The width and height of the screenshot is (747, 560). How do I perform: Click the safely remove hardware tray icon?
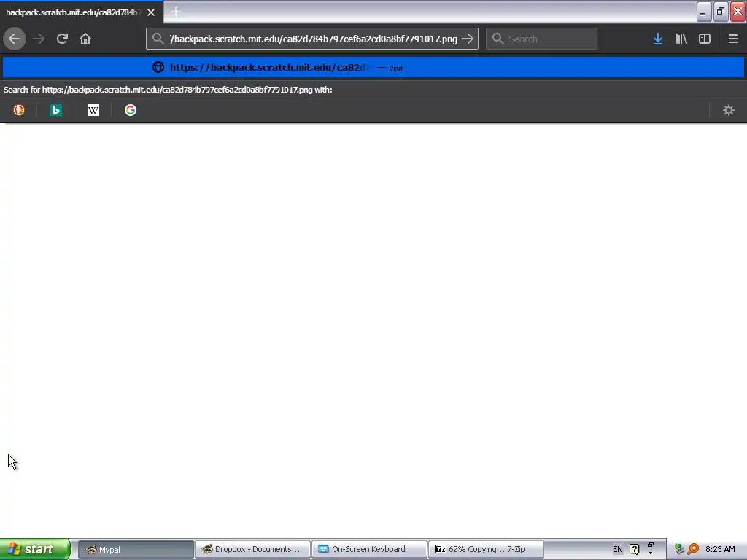click(x=679, y=549)
